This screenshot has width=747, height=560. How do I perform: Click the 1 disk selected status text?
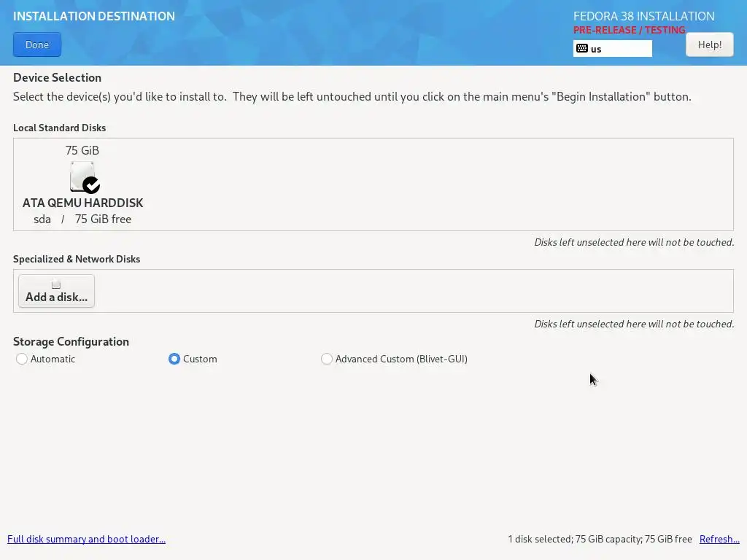[x=600, y=539]
